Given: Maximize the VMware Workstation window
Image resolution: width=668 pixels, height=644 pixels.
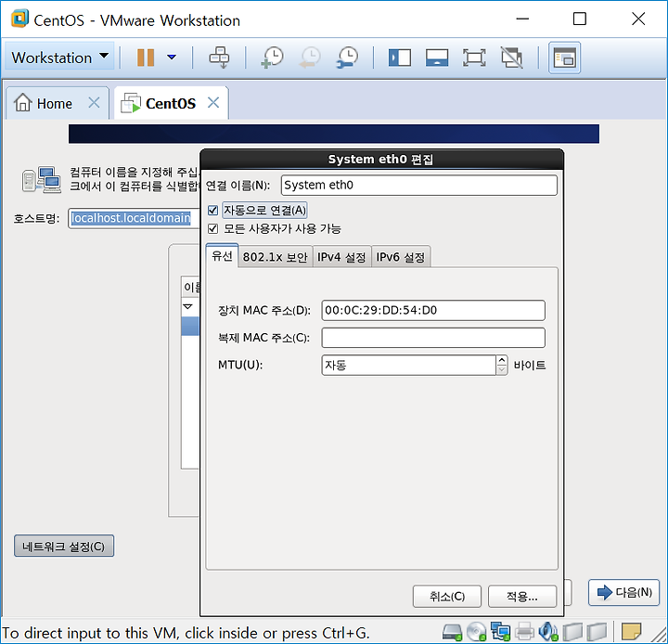Looking at the screenshot, I should tap(579, 19).
